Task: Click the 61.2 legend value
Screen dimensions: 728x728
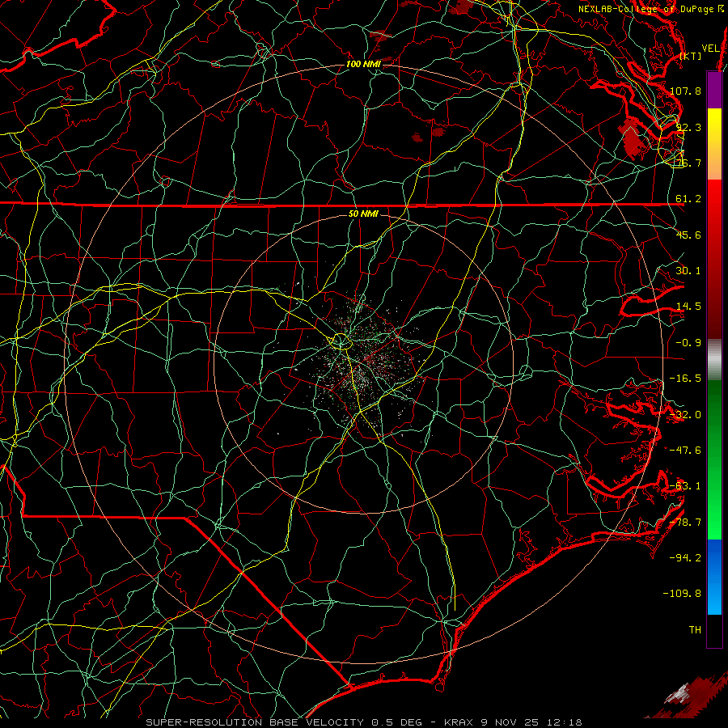Action: [688, 199]
